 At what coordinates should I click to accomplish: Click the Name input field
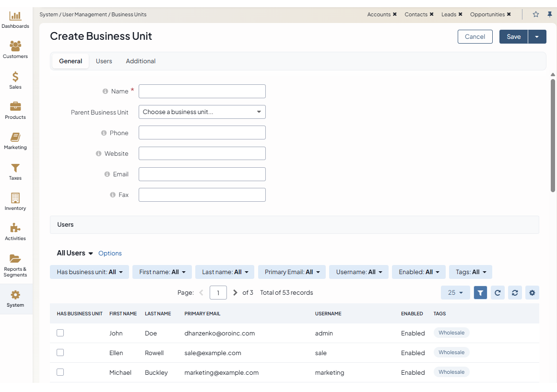pyautogui.click(x=202, y=91)
